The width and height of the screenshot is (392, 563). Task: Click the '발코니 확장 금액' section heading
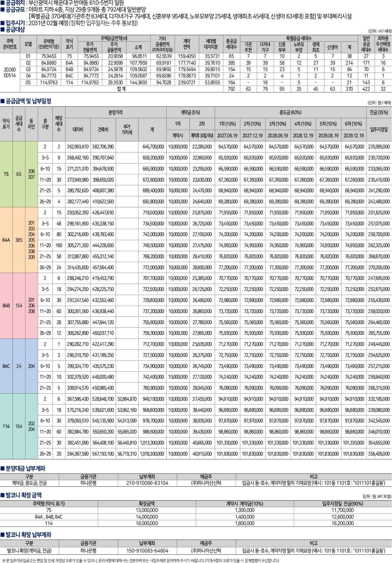(23, 495)
